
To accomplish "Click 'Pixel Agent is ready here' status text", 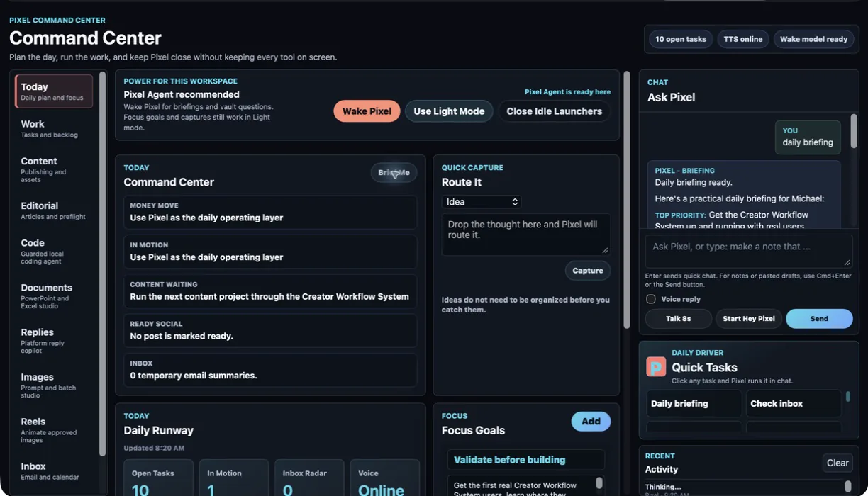I will 567,92.
